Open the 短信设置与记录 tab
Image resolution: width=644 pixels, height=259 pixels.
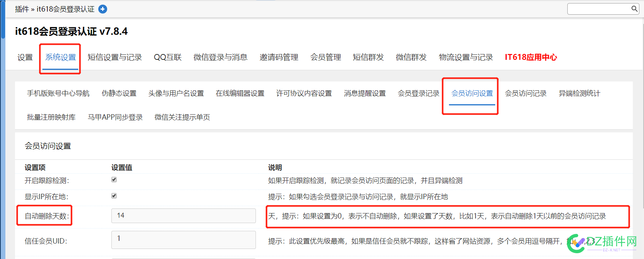(x=115, y=58)
